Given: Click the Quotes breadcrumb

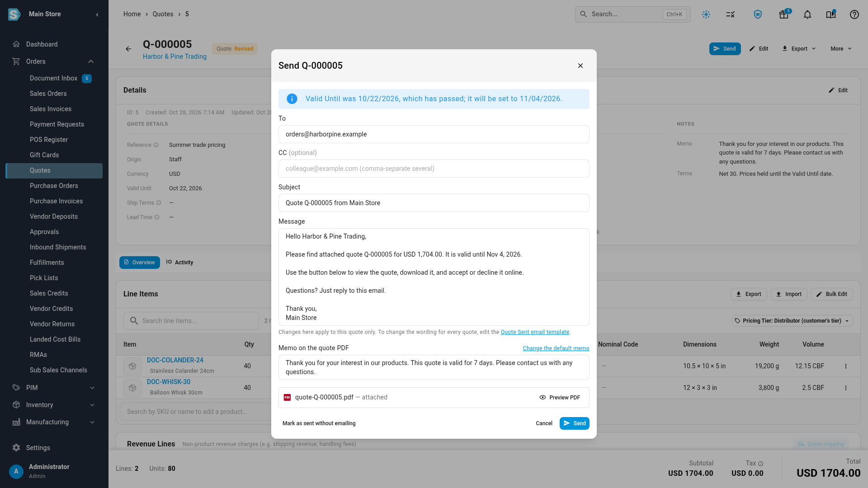Looking at the screenshot, I should [163, 14].
